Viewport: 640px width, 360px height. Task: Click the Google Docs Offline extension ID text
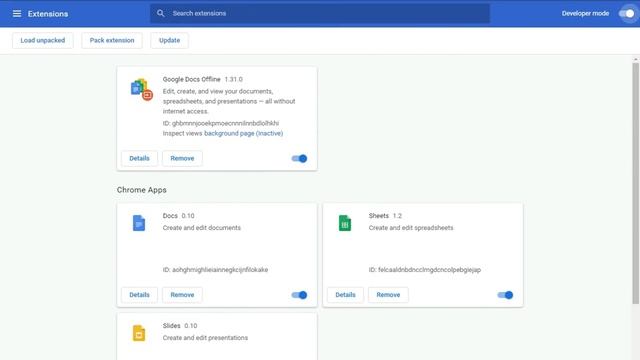[x=221, y=123]
